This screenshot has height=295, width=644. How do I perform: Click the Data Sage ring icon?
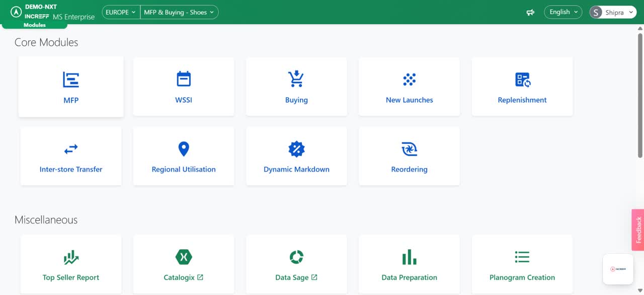tap(296, 257)
